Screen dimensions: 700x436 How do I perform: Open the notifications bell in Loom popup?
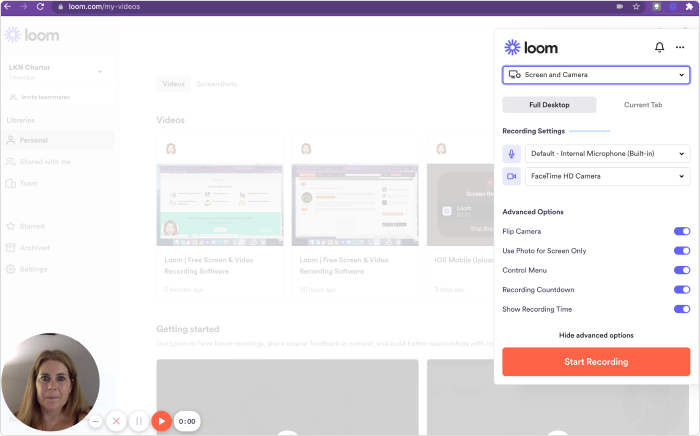pyautogui.click(x=659, y=47)
